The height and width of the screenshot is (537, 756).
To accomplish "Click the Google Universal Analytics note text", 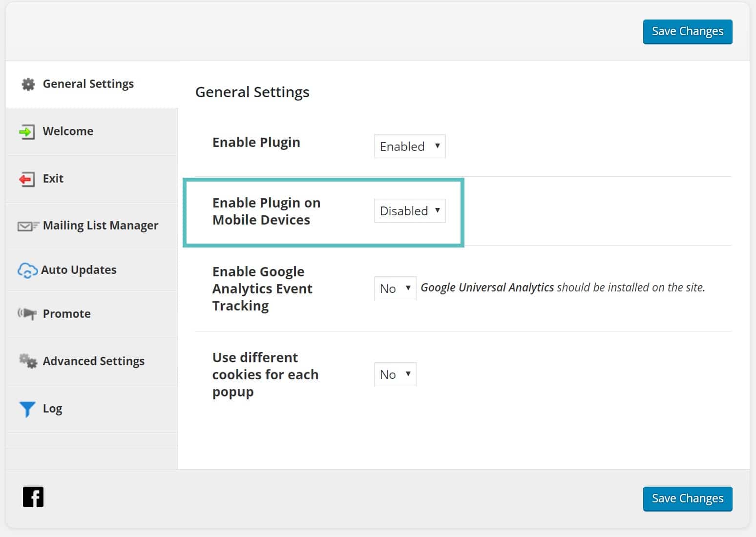I will tap(563, 288).
